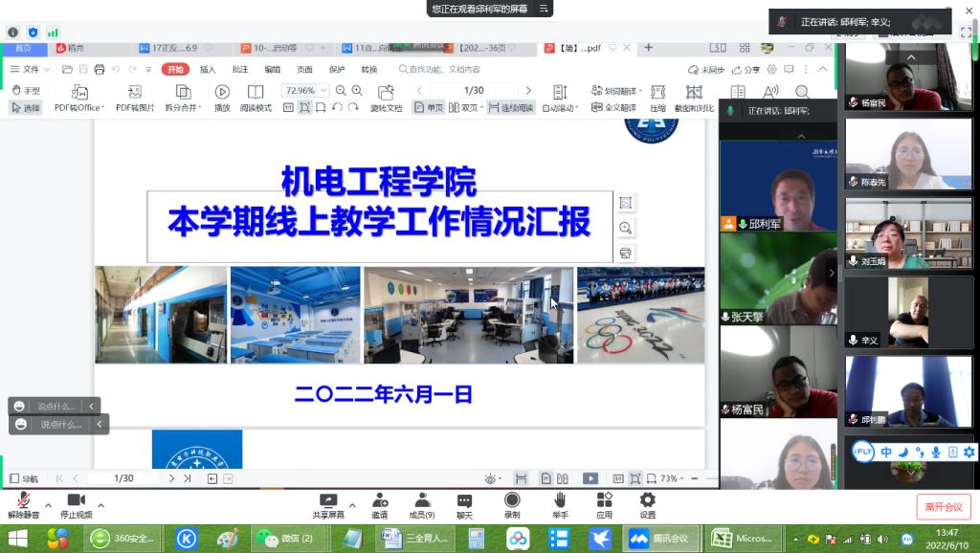This screenshot has width=980, height=553.
Task: Click the red 开始 tab button
Action: pos(175,70)
